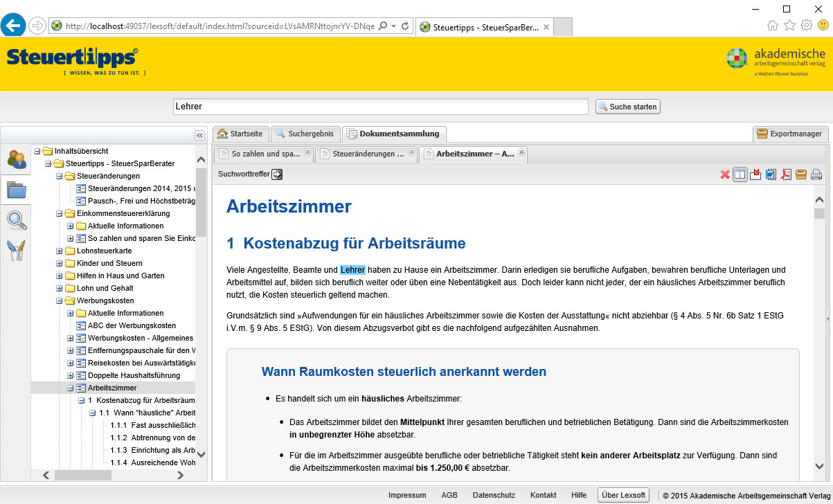The image size is (833, 504).
Task: Open 'ABC der Werbungskosten' tree entry
Action: [132, 325]
